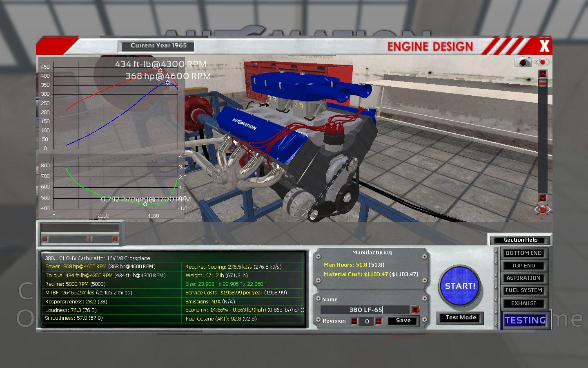
Task: Open the Bottom End tab
Action: [523, 253]
